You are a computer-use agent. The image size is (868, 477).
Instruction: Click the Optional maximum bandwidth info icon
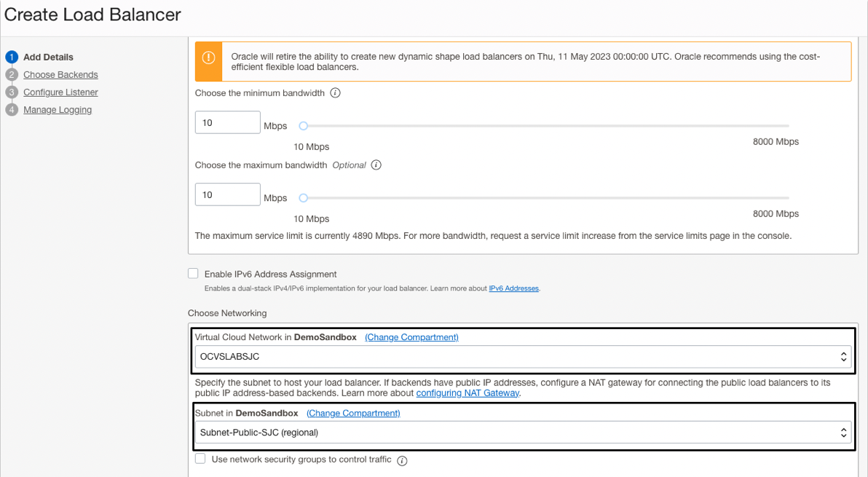[376, 165]
